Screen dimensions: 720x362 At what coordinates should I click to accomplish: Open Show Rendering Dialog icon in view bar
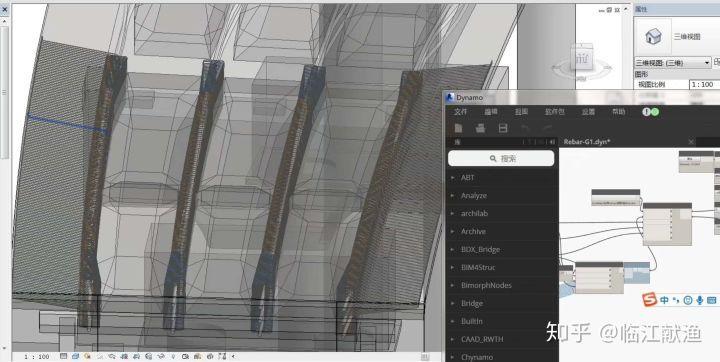[x=112, y=356]
